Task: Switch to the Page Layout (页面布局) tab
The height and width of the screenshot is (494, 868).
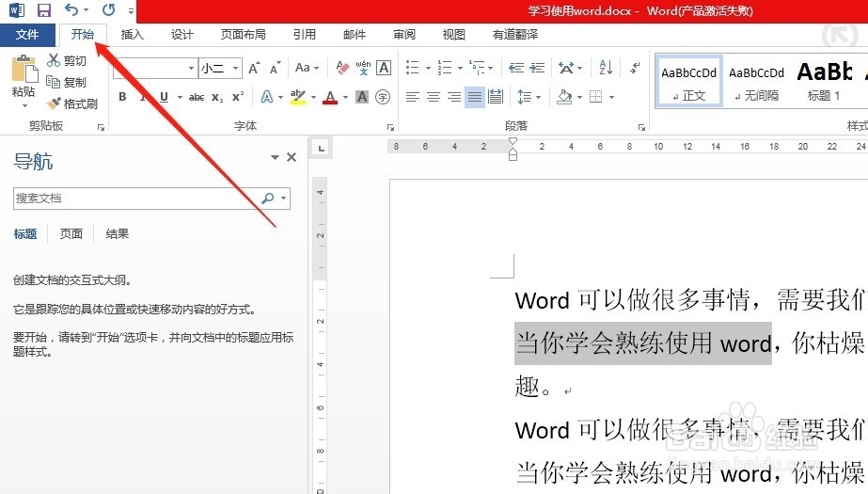Action: 243,34
